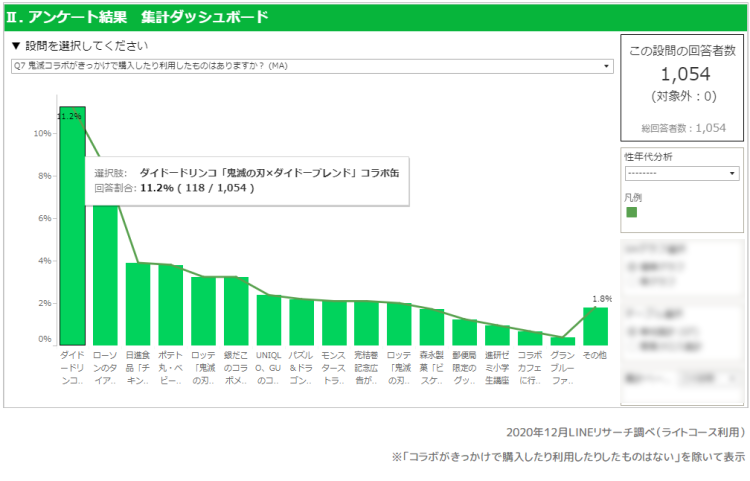The image size is (750, 481).
Task: Click the 進研ゼミ小学生講座 bar
Action: pos(497,335)
